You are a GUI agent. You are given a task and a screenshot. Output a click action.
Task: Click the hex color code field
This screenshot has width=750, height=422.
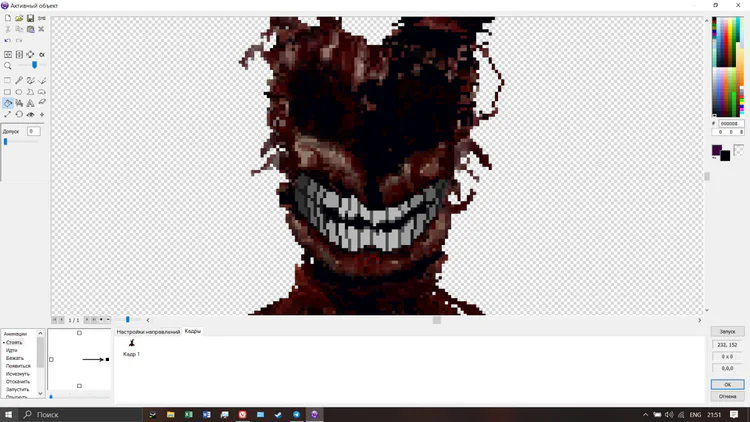click(x=731, y=123)
